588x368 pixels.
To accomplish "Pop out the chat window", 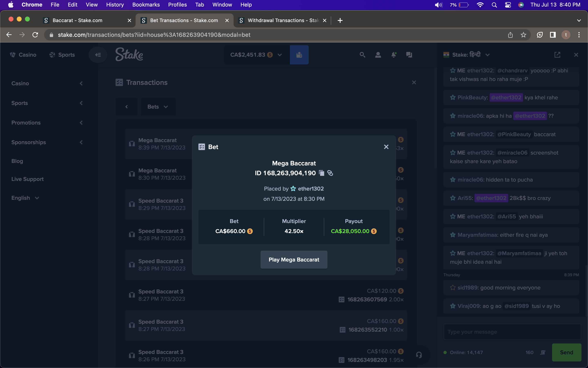I will tap(557, 55).
